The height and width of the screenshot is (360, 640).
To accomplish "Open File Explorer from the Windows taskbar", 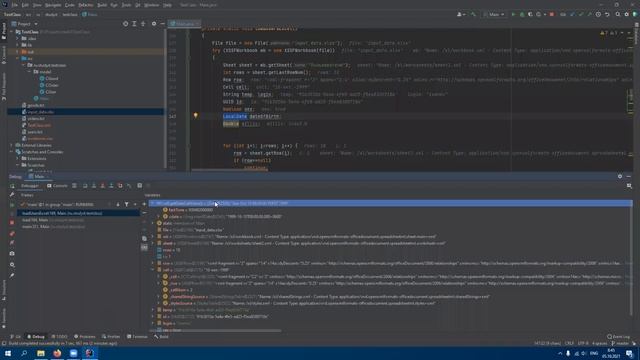I will pos(40,353).
